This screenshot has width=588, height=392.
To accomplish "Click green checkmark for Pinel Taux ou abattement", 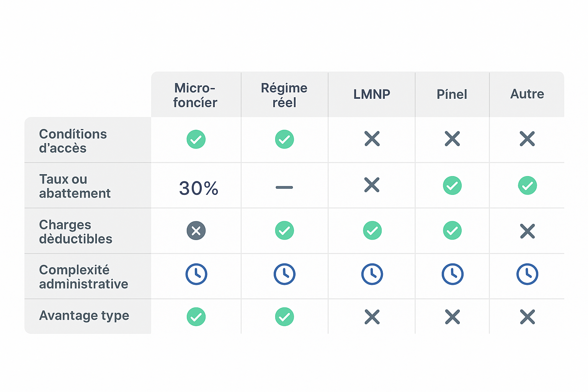I will click(452, 186).
